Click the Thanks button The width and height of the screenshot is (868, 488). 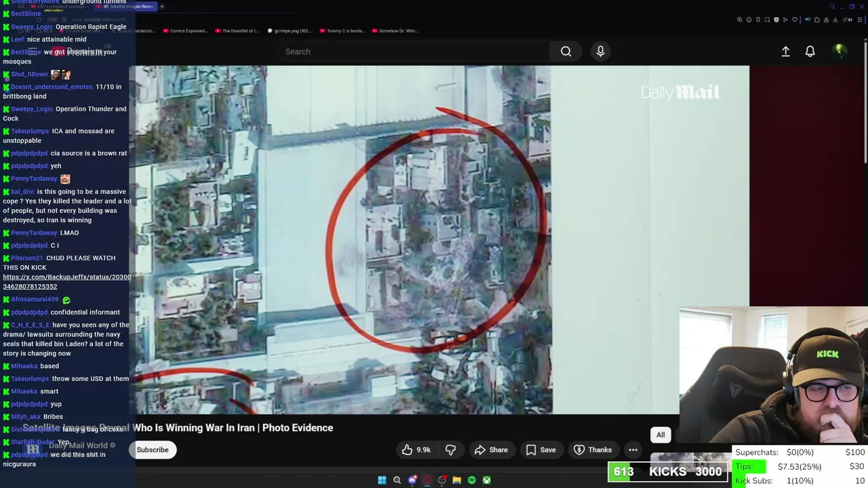[593, 449]
